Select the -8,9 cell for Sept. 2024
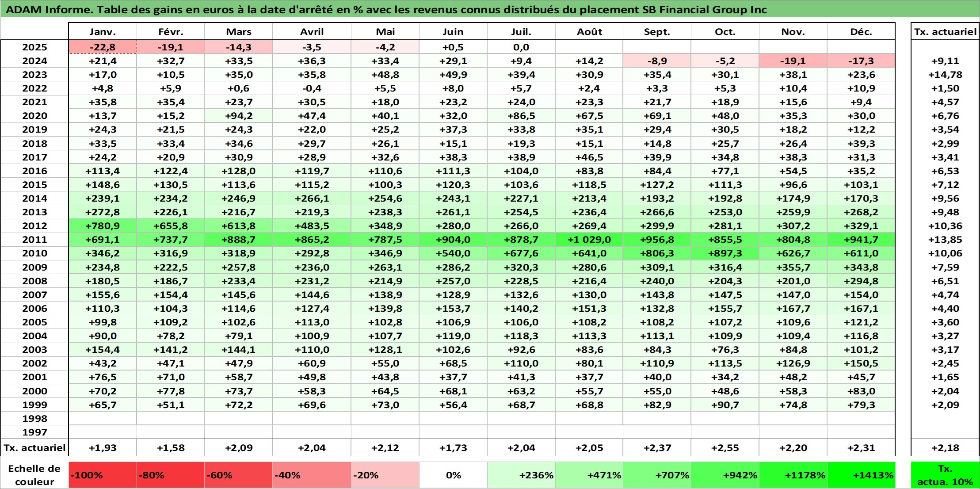The height and width of the screenshot is (489, 980). coord(657,61)
